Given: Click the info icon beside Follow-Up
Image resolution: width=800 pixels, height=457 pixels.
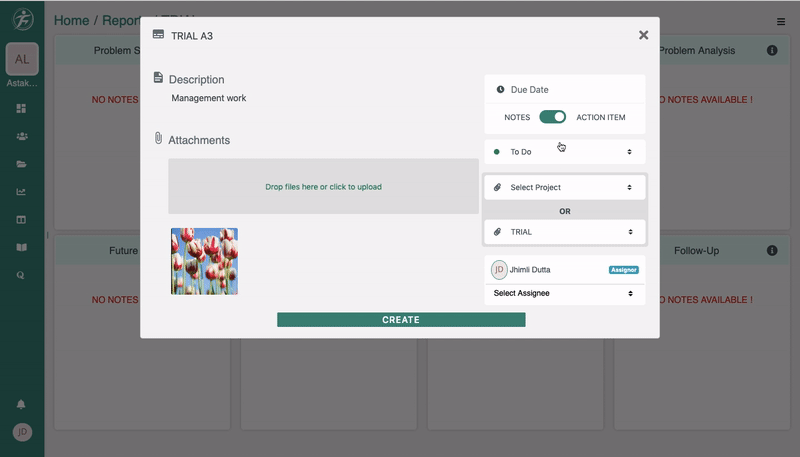Looking at the screenshot, I should click(x=772, y=250).
